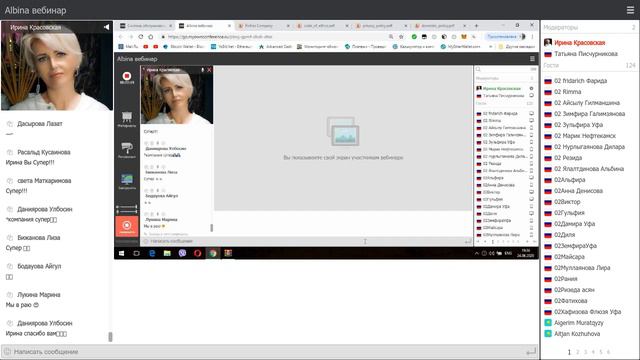Click the outer chat panel scrollbar handle
This screenshot has width=640, height=360.
click(110, 337)
